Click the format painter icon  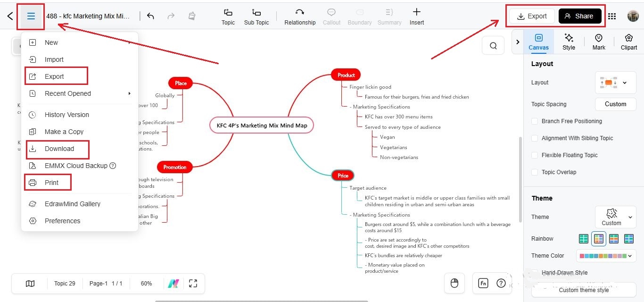point(192,16)
